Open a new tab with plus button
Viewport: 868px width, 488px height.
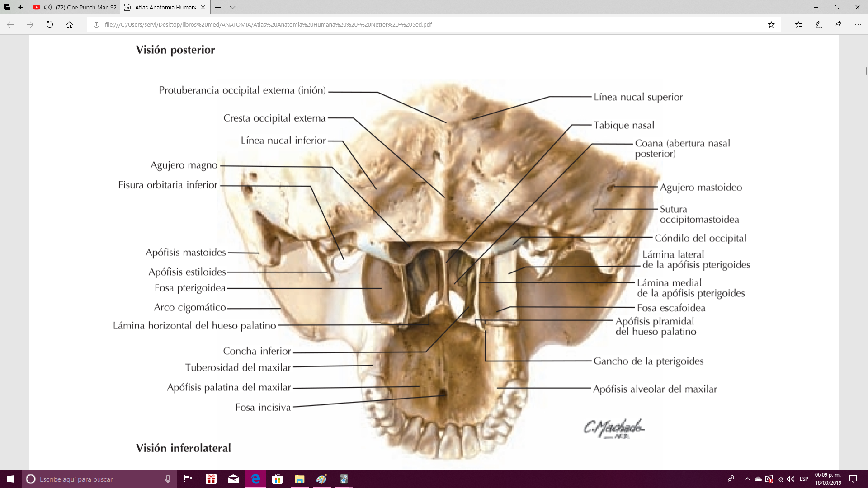[218, 7]
